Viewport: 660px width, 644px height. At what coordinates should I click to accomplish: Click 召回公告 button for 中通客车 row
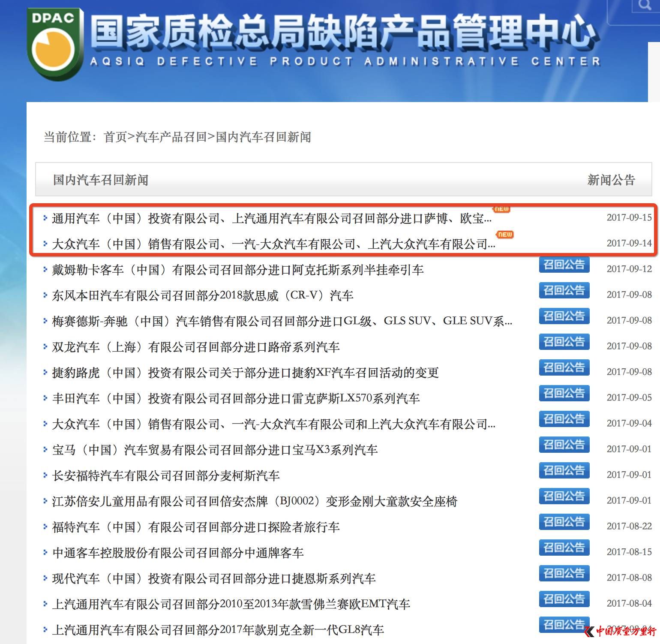[564, 548]
